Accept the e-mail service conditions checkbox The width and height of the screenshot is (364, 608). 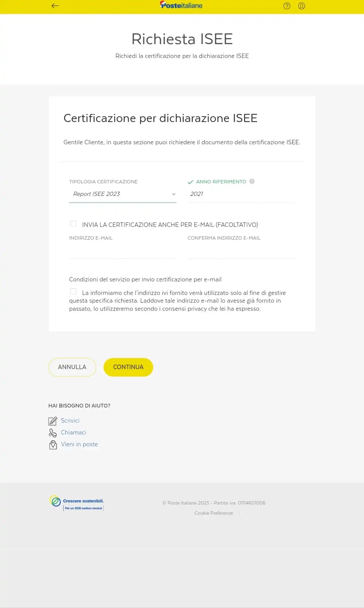click(73, 292)
